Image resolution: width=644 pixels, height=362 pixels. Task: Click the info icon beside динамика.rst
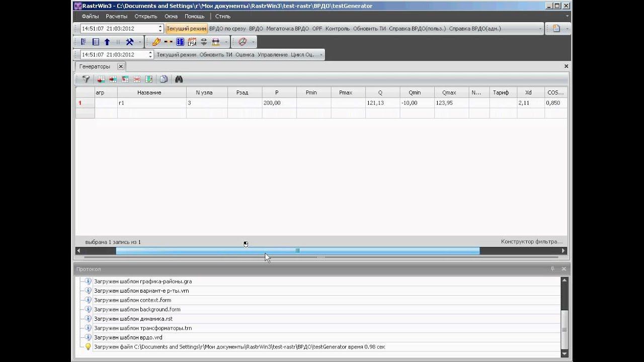pyautogui.click(x=88, y=319)
